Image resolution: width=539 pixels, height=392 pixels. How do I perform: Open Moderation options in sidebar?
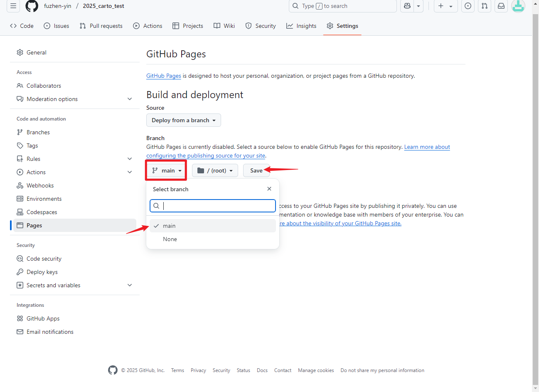pyautogui.click(x=75, y=99)
